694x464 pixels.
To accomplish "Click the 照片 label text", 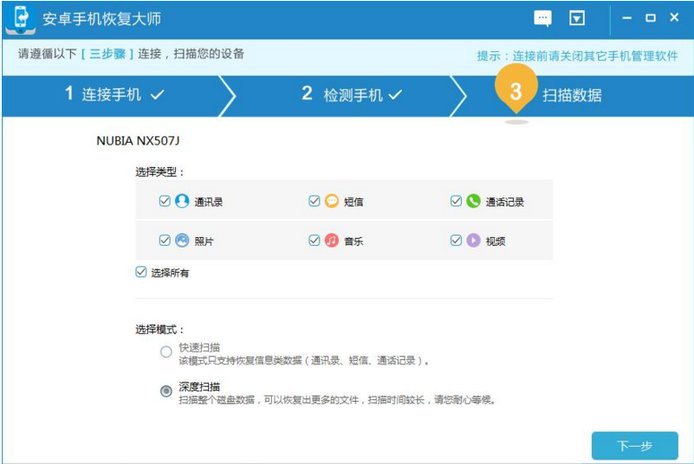I will tap(204, 241).
